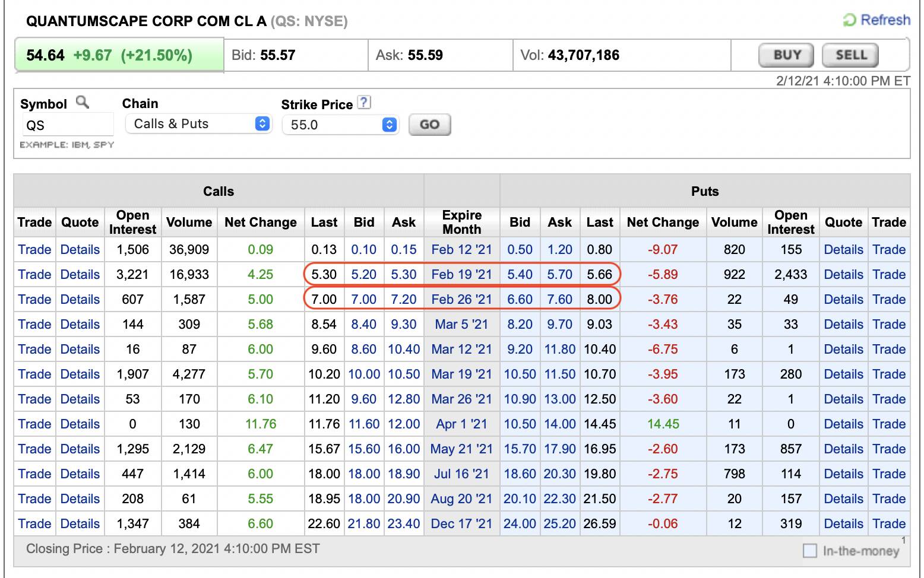Click call bid 5.20 for Feb 19 '21

[x=363, y=274]
